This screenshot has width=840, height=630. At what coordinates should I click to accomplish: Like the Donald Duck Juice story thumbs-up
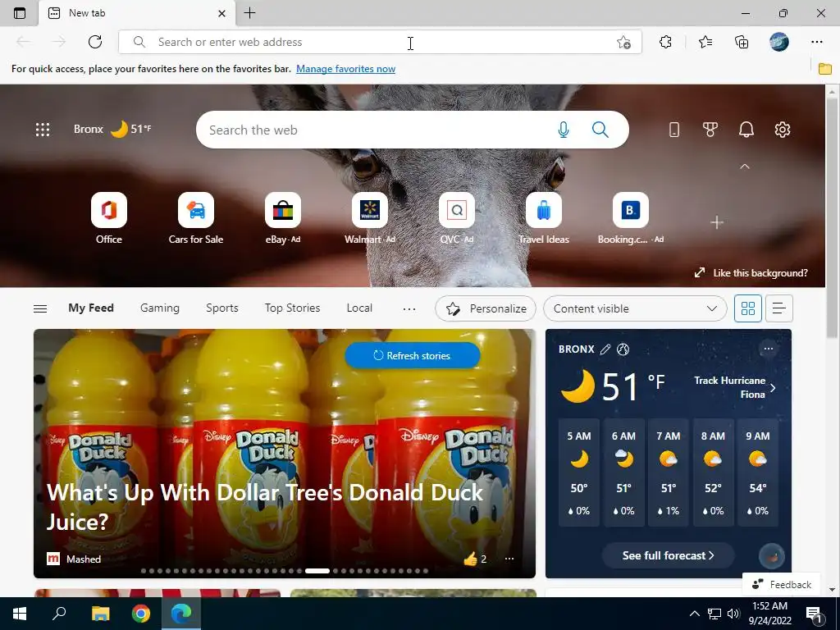[x=470, y=559]
